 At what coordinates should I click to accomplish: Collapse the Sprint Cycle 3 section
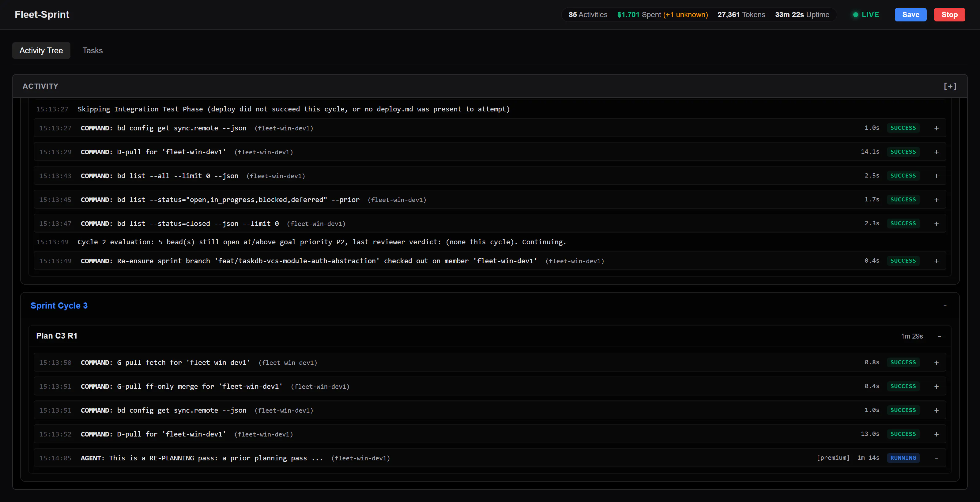pyautogui.click(x=945, y=306)
